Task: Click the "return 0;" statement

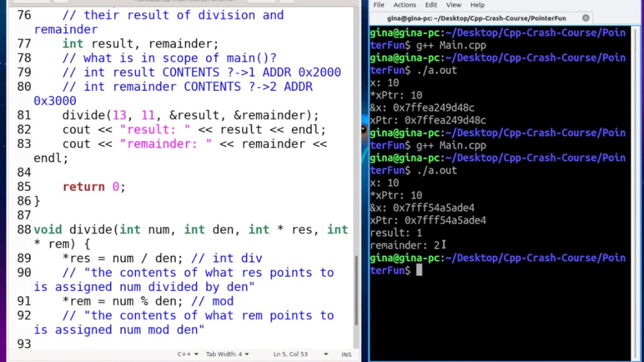Action: point(94,187)
